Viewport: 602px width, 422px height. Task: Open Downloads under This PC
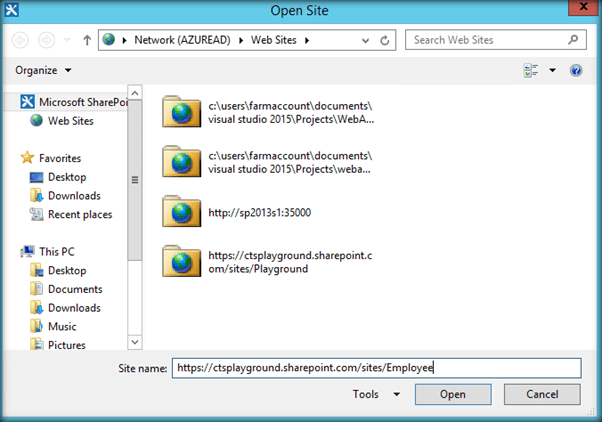coord(65,308)
